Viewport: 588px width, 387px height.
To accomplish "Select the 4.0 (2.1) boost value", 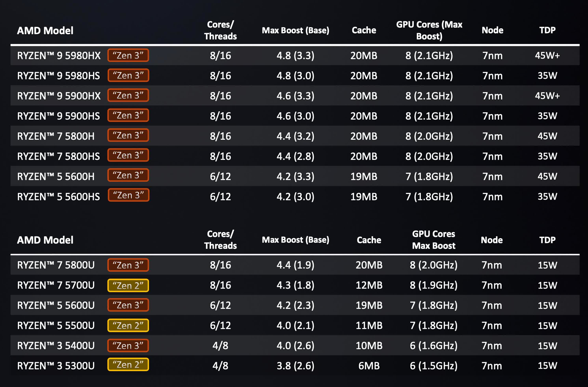I will (x=296, y=326).
